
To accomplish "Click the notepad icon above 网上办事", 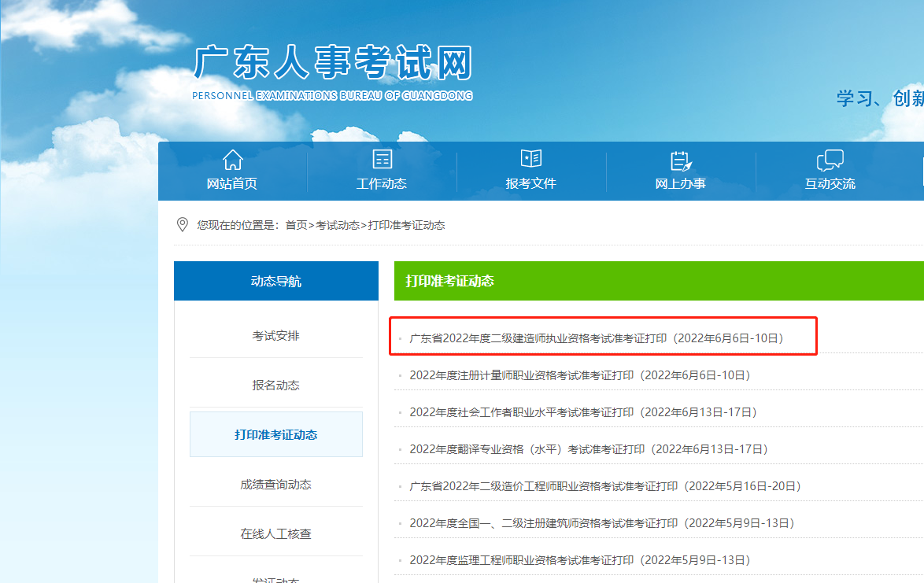I will [x=681, y=161].
